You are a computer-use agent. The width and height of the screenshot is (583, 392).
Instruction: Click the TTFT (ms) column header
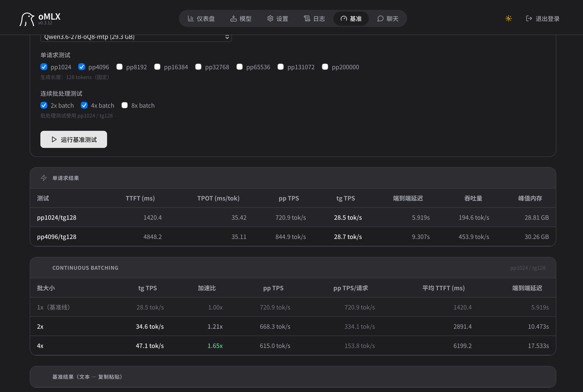[x=140, y=198]
